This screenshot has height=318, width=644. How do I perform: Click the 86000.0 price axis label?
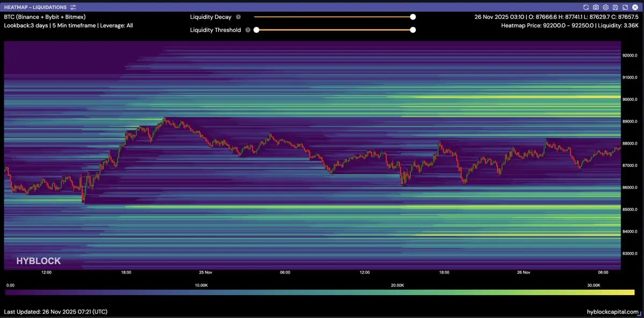pos(629,187)
